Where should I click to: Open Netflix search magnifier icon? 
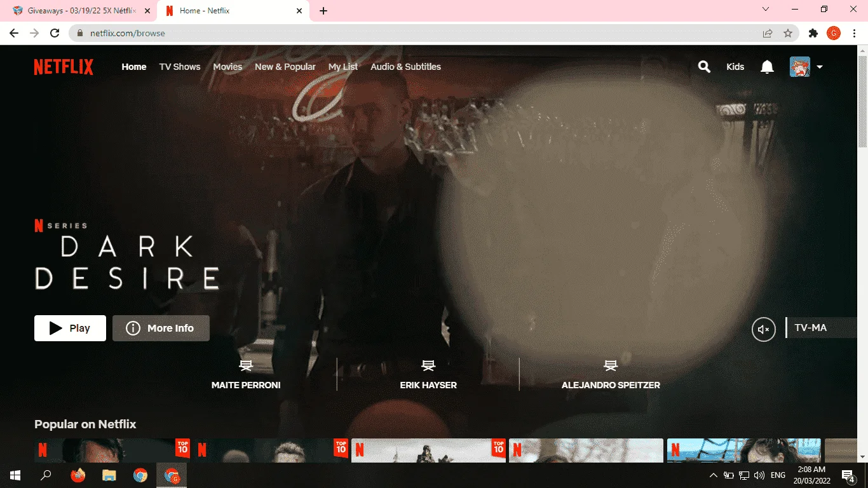point(704,67)
